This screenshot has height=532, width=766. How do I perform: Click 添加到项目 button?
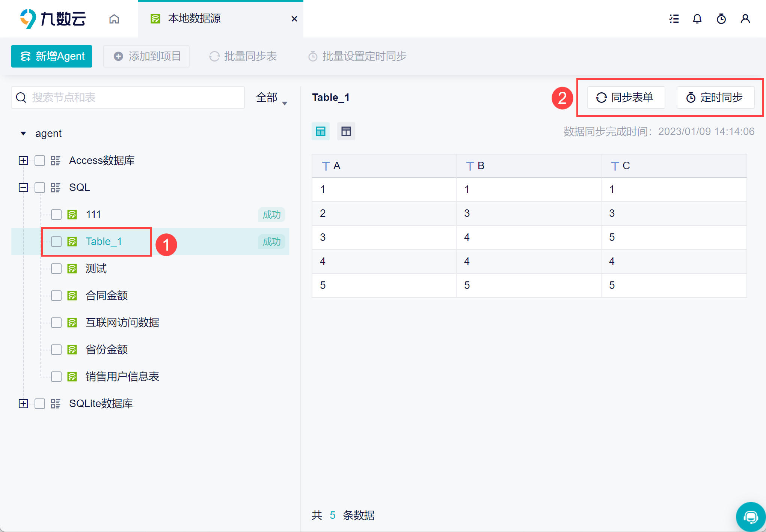[x=146, y=56]
